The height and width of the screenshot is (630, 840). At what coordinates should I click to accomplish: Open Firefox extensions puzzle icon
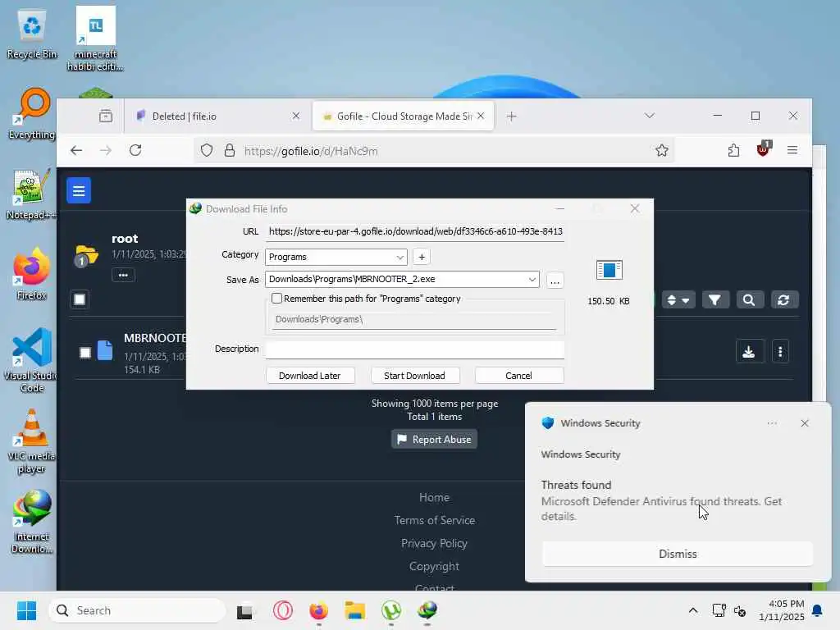pos(733,151)
